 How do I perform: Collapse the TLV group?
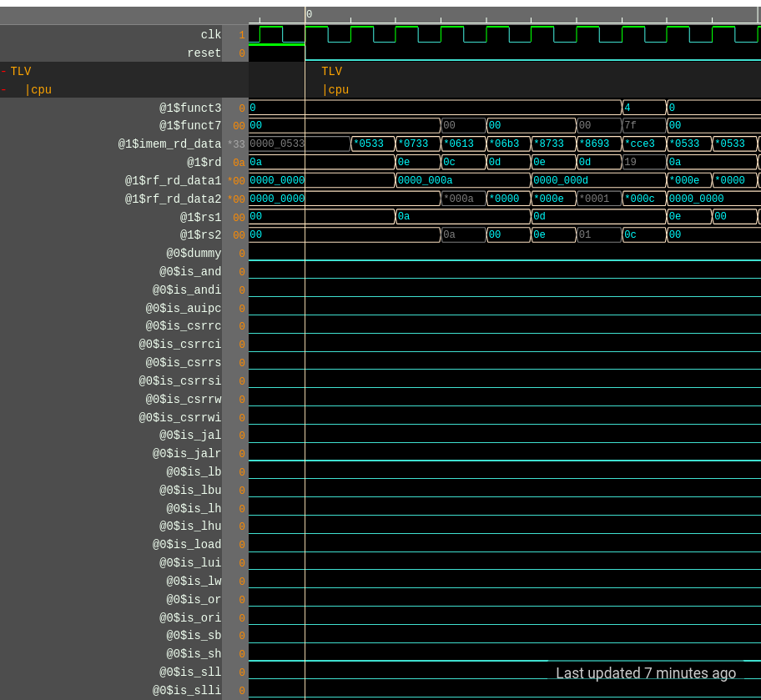(x=4, y=72)
